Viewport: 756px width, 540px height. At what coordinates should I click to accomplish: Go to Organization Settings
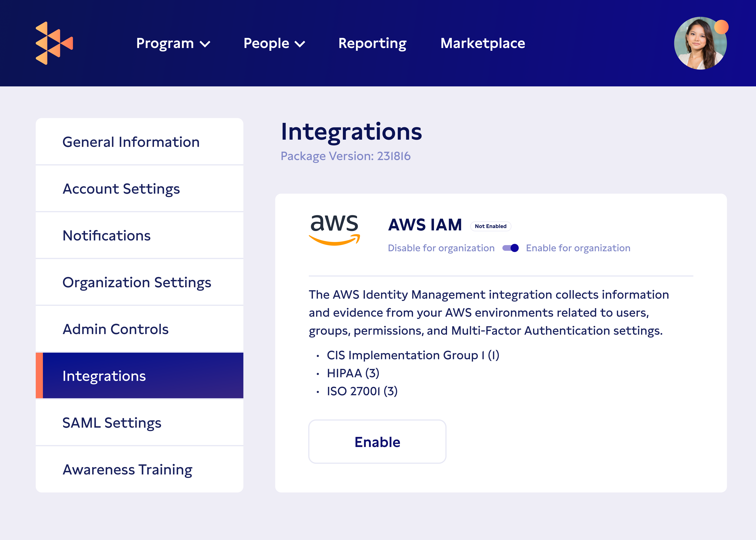point(137,282)
